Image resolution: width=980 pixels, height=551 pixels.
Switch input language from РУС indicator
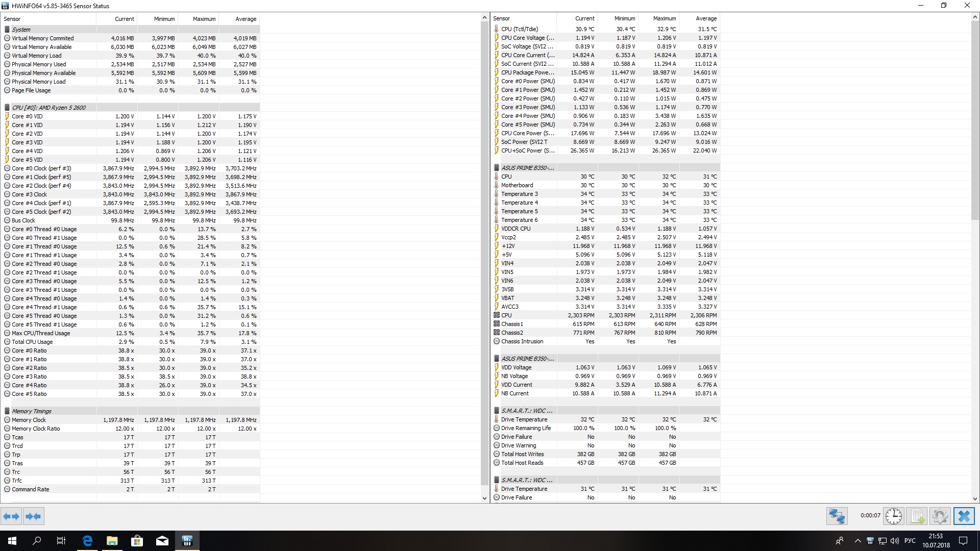910,541
